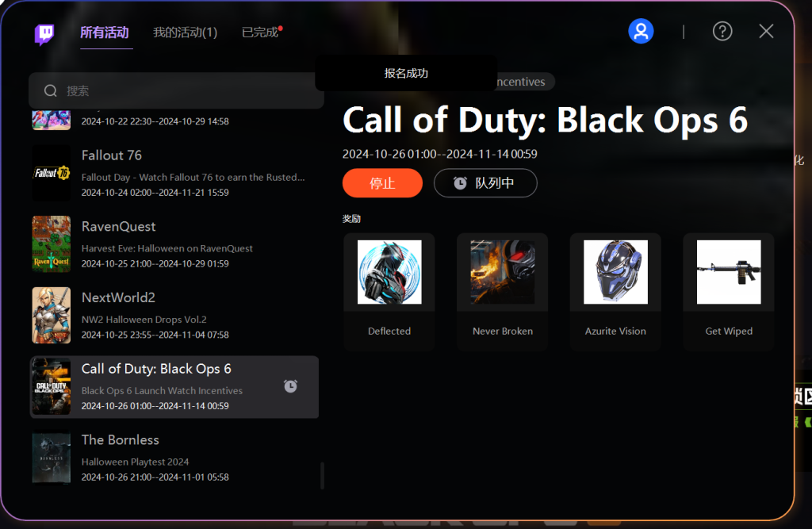
Task: Click the orange 停止 button
Action: (x=382, y=183)
